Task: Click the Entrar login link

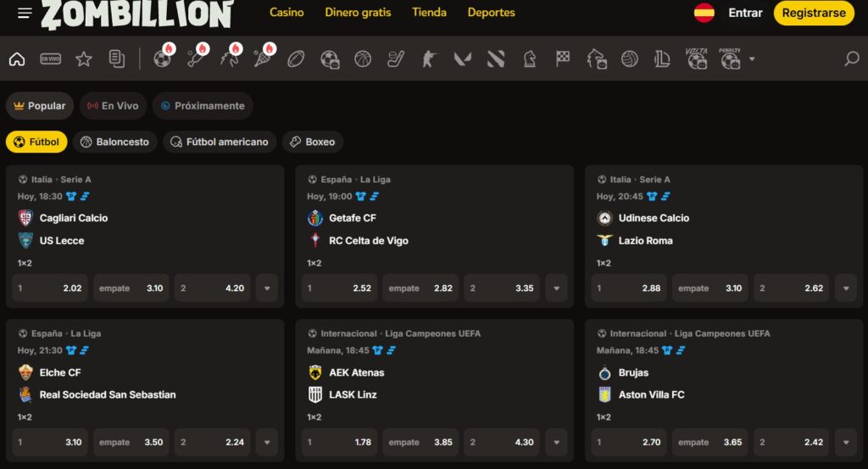Action: [x=745, y=13]
